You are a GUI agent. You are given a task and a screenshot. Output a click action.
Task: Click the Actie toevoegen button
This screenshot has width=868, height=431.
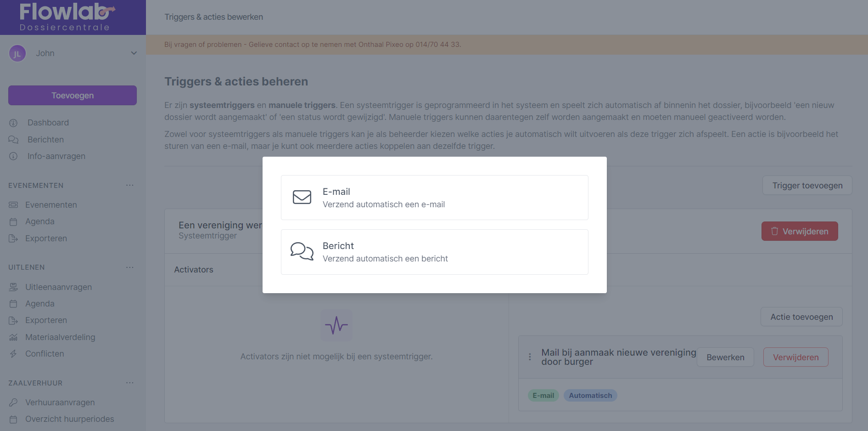(801, 317)
